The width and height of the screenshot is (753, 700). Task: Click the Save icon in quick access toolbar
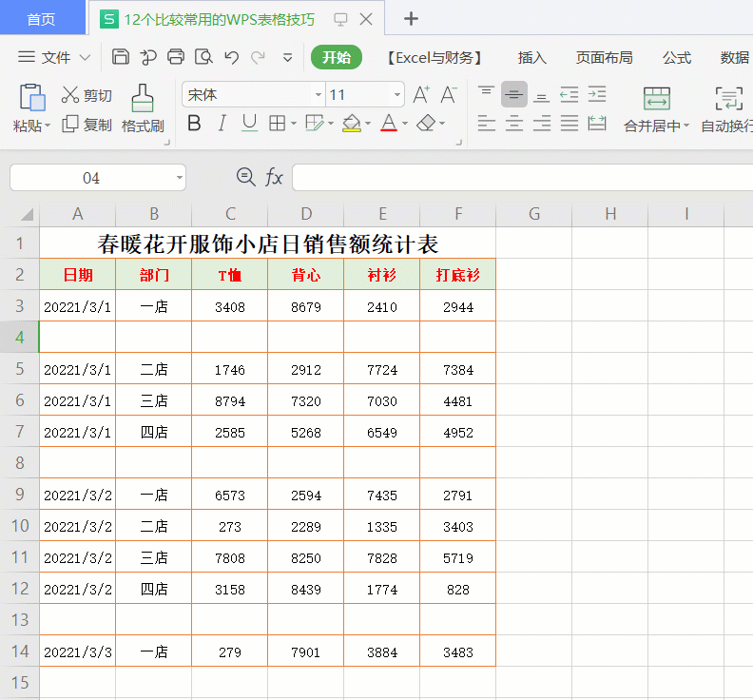[121, 57]
